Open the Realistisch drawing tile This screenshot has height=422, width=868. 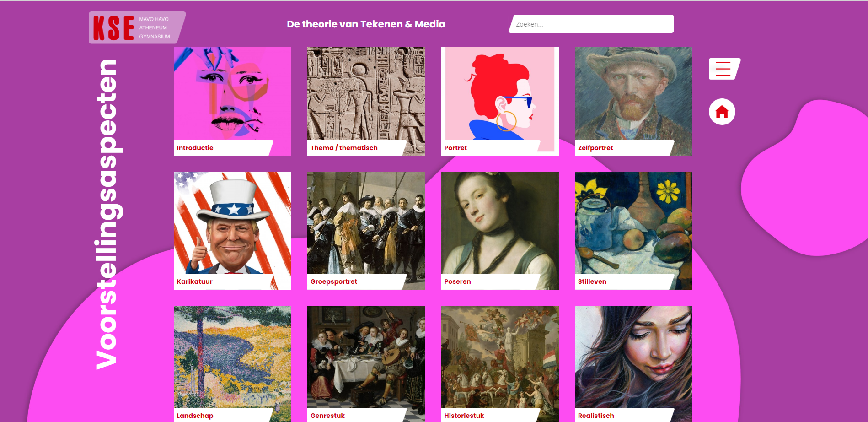[633, 364]
